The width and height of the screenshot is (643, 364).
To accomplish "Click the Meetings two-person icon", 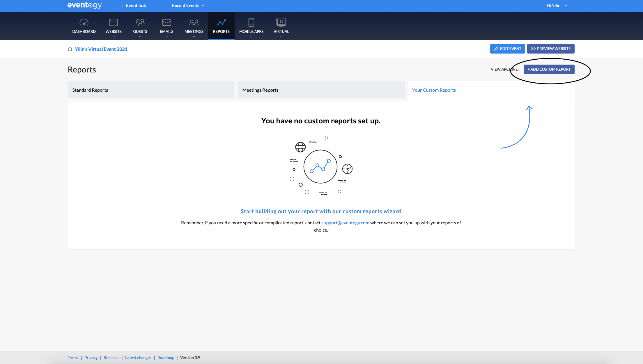I will (194, 22).
